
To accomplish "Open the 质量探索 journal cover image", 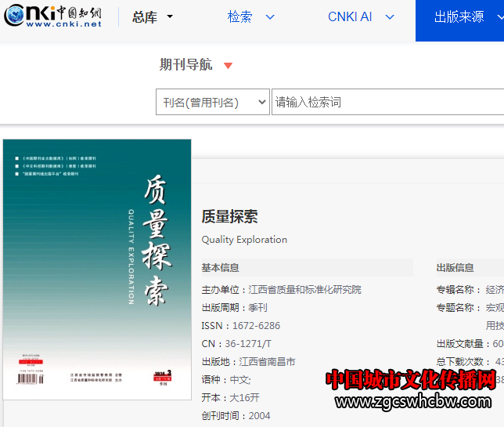I will [x=97, y=269].
